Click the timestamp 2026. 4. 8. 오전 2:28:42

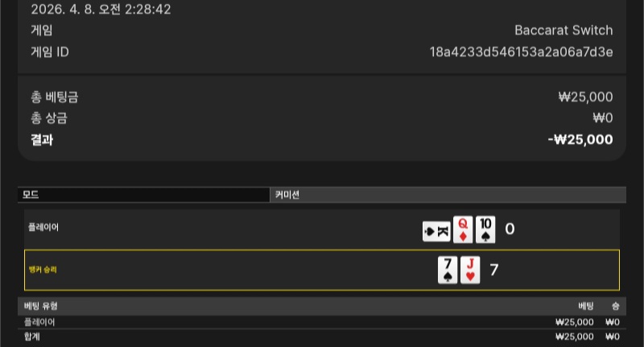(x=101, y=9)
